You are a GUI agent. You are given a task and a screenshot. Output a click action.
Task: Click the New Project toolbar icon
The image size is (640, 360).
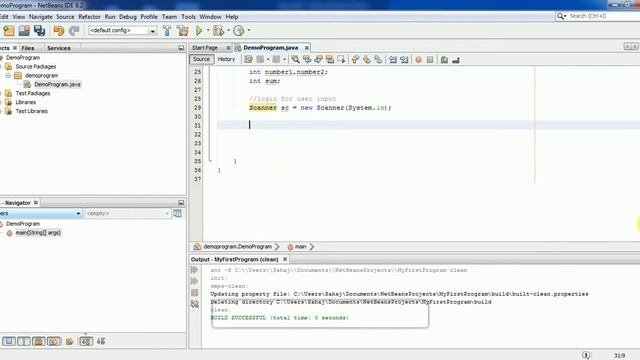[9, 31]
